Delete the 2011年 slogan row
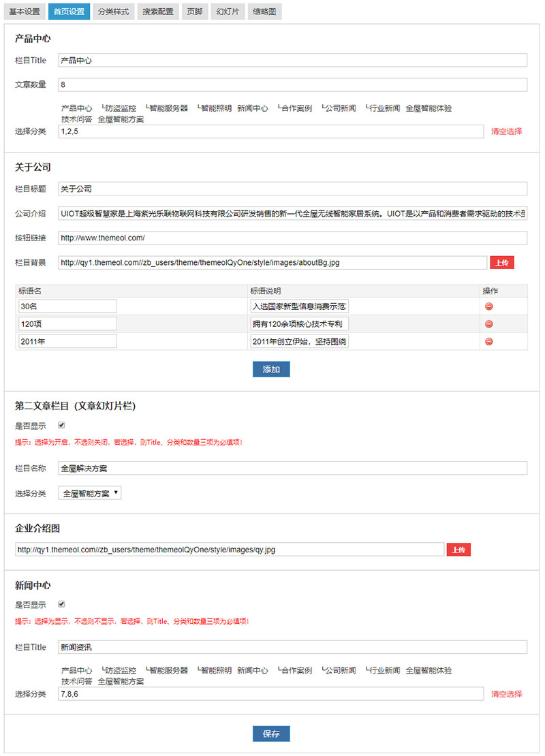Screen dimensions: 545x756 [x=488, y=341]
